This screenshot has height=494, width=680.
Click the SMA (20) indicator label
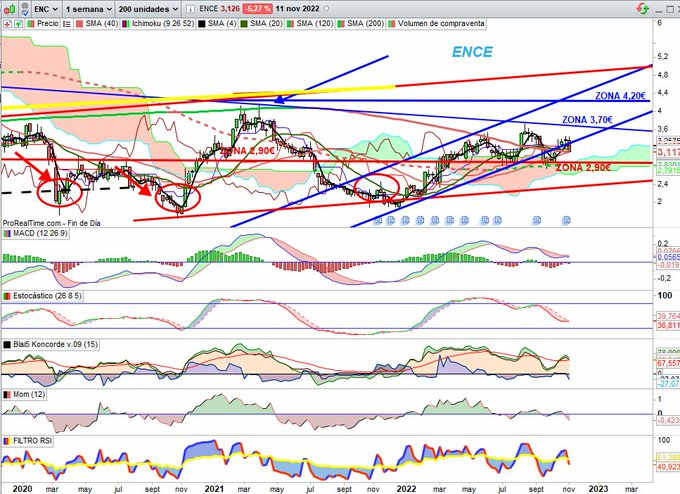point(266,24)
